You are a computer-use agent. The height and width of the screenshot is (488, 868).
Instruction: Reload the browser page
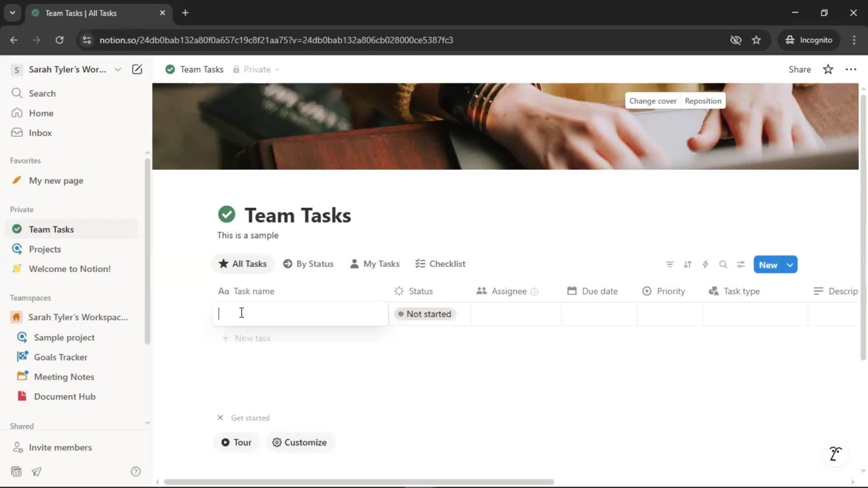click(59, 40)
